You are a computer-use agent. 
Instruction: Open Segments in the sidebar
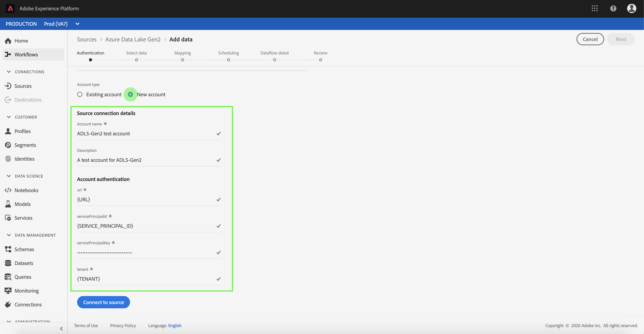tap(25, 145)
